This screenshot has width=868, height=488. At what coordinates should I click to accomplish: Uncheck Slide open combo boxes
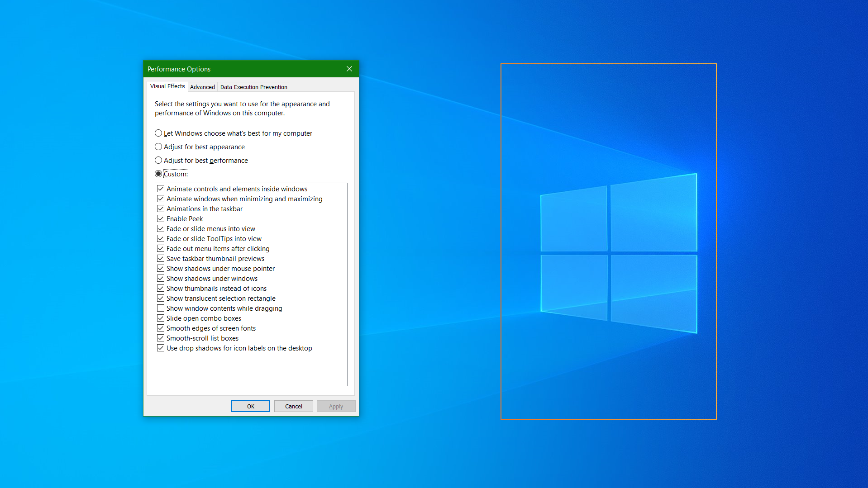point(161,318)
